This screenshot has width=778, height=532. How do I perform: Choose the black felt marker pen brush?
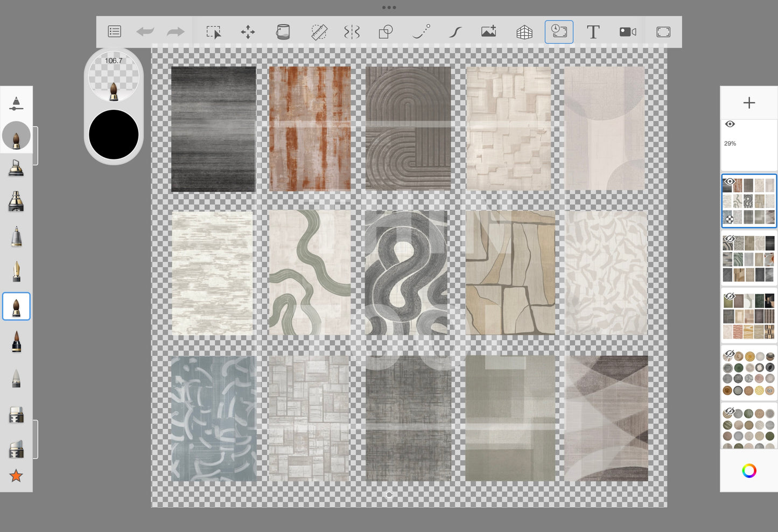tap(16, 341)
